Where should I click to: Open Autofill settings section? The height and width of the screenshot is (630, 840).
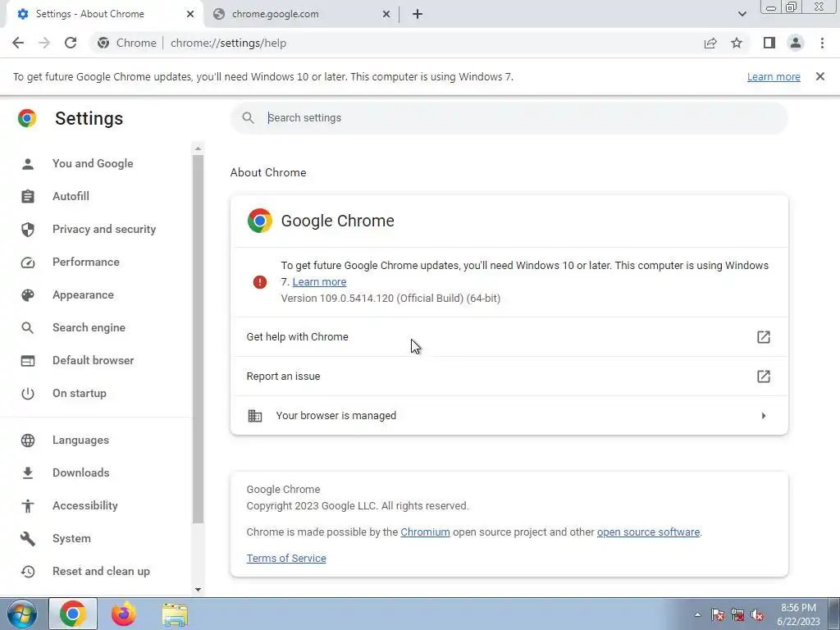[x=71, y=196]
